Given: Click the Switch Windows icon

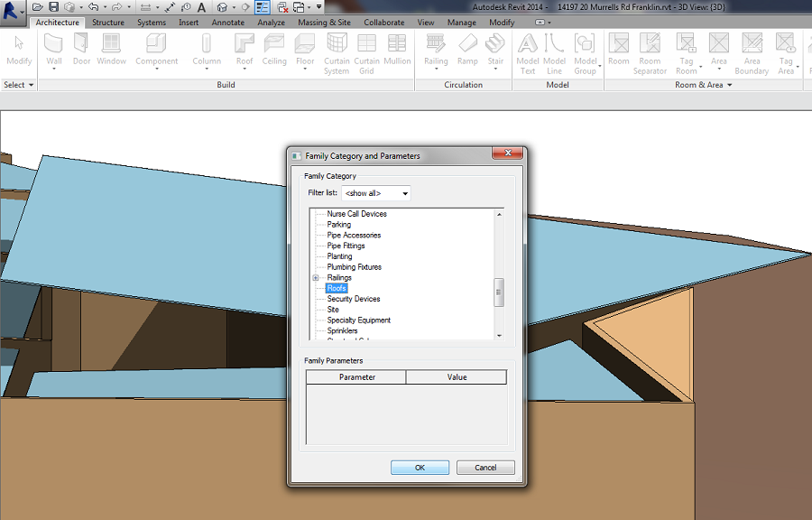Looking at the screenshot, I should point(299,7).
